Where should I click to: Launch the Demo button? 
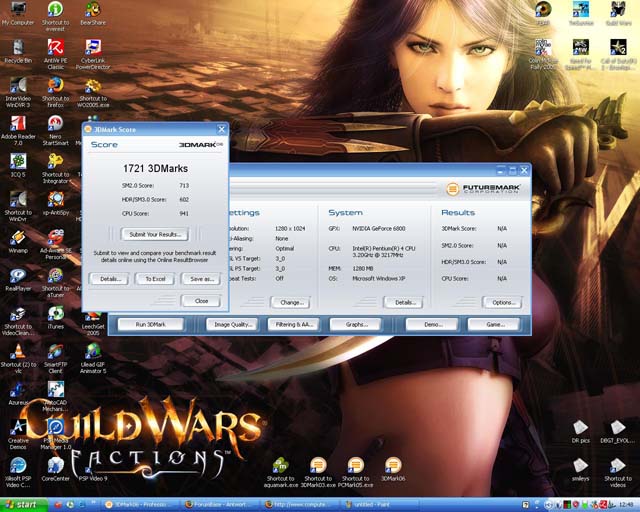[x=432, y=325]
